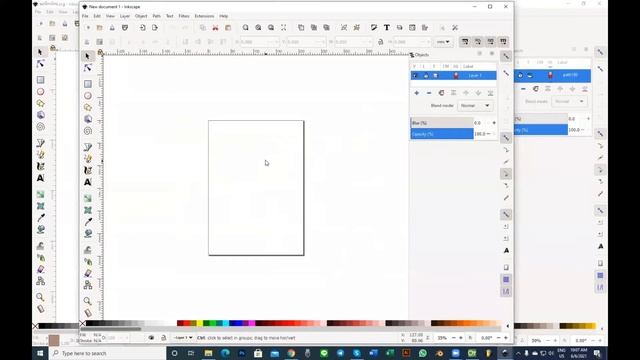The height and width of the screenshot is (360, 640).
Task: Toggle layer lock in status bar
Action: pyautogui.click(x=163, y=338)
